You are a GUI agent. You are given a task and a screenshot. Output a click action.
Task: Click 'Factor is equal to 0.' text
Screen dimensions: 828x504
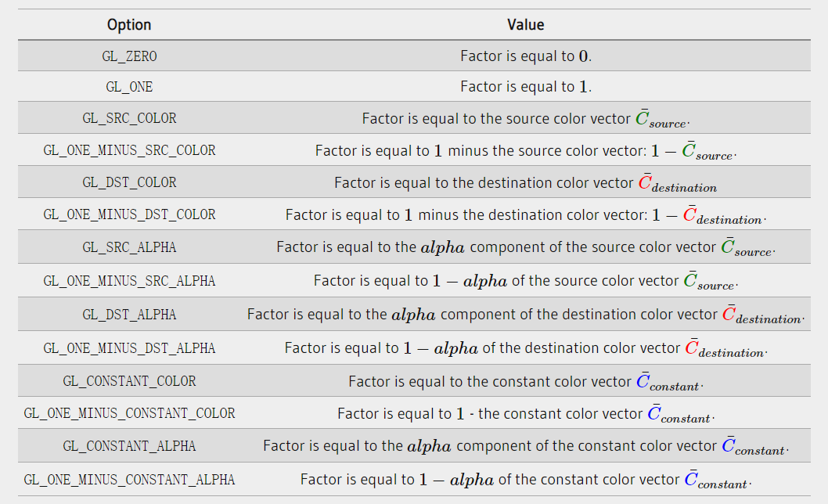coord(526,56)
